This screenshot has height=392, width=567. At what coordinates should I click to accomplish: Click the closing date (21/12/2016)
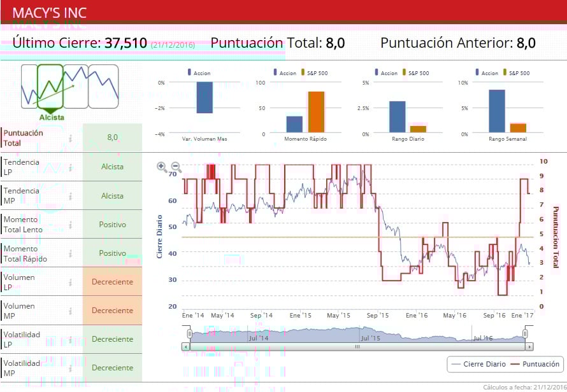point(173,45)
